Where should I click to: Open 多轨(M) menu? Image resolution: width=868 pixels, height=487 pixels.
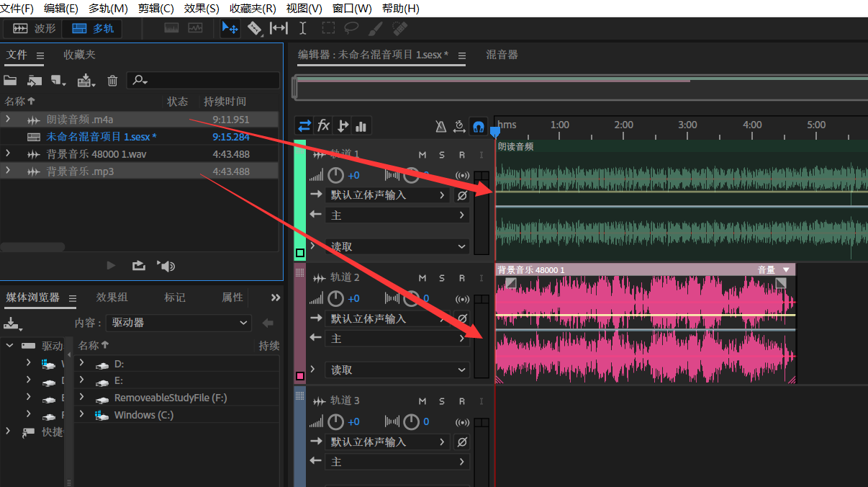(108, 9)
